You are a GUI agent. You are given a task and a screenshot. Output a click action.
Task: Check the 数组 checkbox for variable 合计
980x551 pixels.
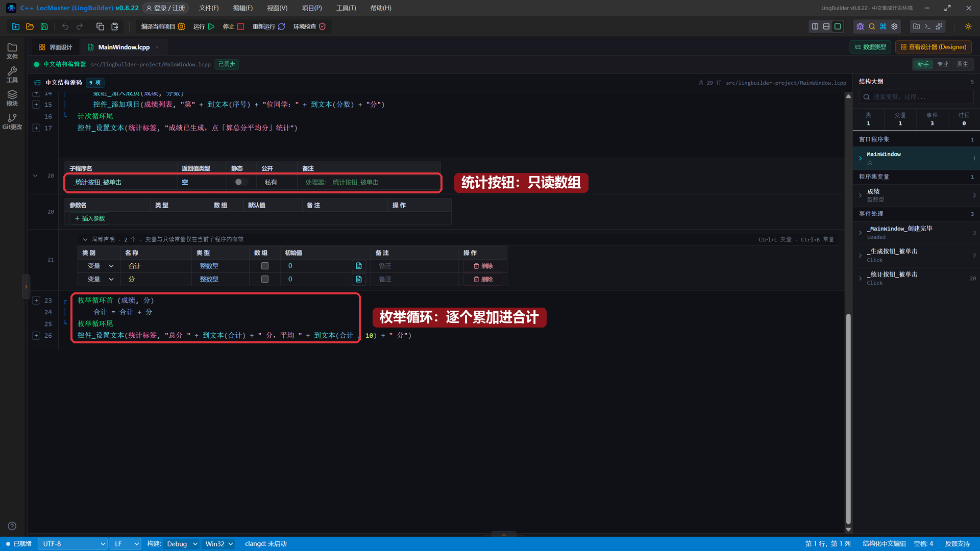(x=264, y=266)
